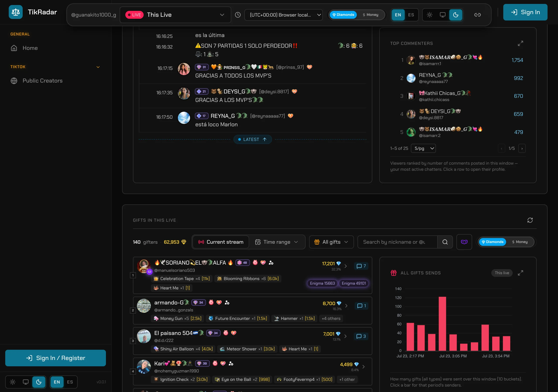Open El paisano 504's 3 comments icon
Screen dimensions: 558x392
361,336
